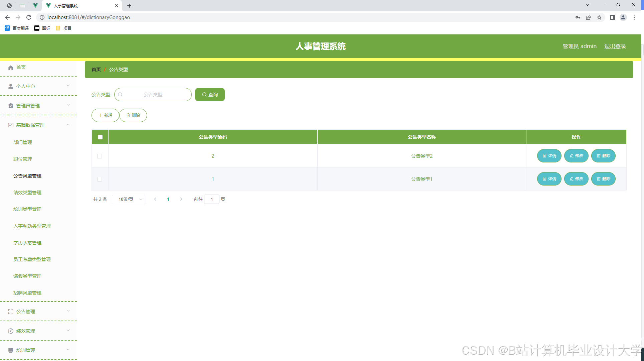Click 修改 for 公告类型2 row

pyautogui.click(x=576, y=156)
